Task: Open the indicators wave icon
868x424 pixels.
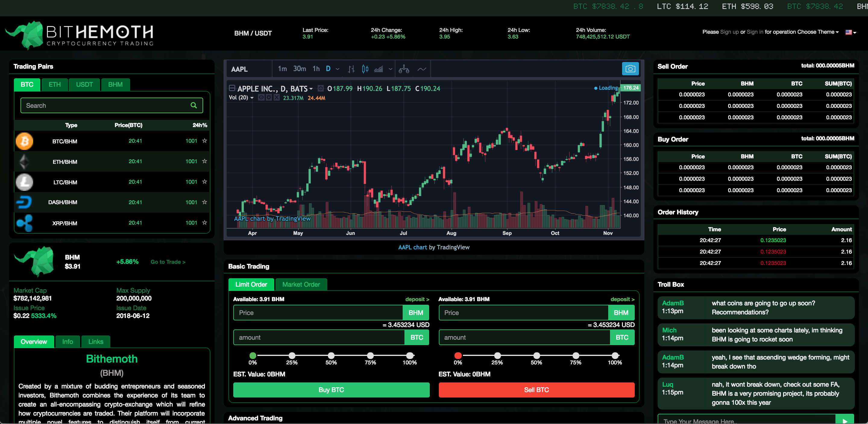Action: click(x=422, y=69)
